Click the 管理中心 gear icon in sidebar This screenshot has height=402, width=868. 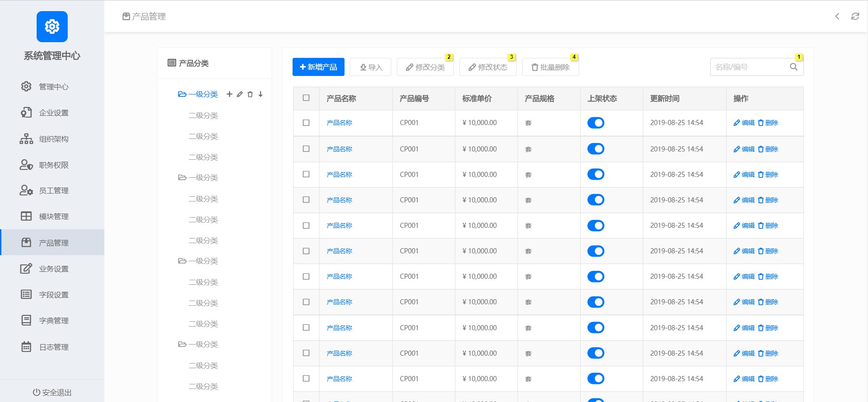coord(26,86)
